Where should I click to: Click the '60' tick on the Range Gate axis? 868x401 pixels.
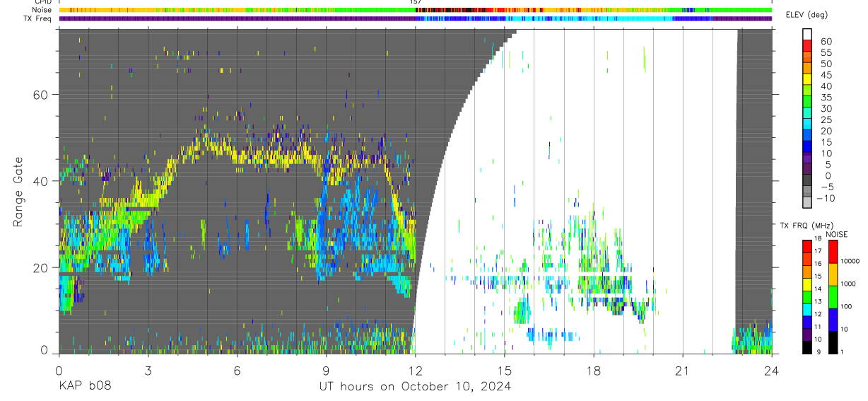tap(41, 95)
